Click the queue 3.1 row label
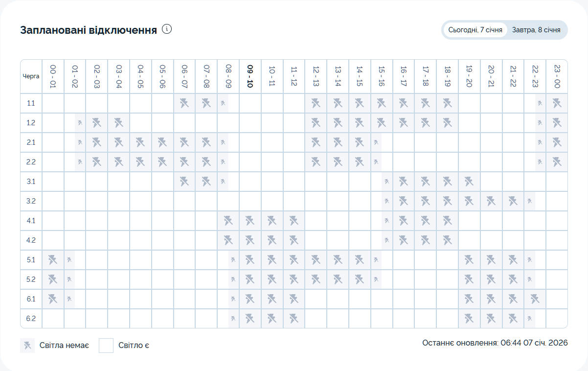This screenshot has width=588, height=371. coord(31,182)
